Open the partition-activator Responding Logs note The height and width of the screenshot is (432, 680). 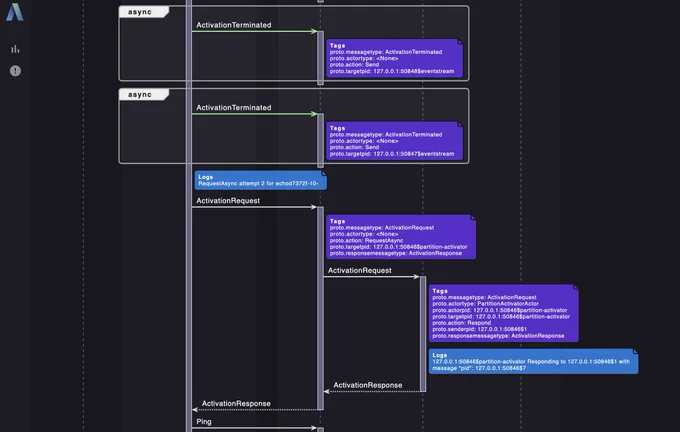(x=533, y=361)
